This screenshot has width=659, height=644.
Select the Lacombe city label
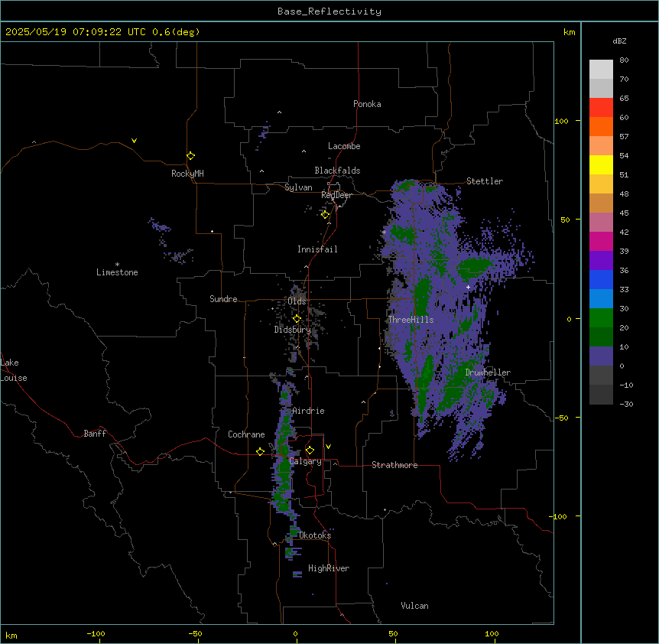click(x=344, y=146)
